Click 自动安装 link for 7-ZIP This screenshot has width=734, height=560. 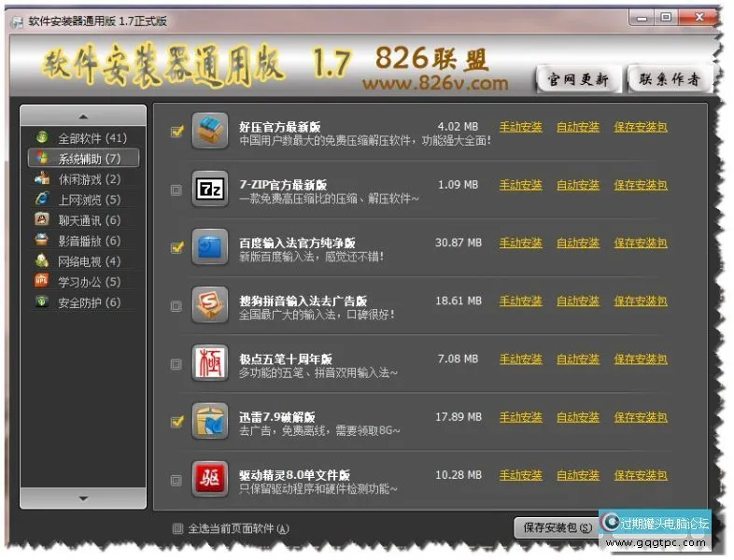point(578,185)
